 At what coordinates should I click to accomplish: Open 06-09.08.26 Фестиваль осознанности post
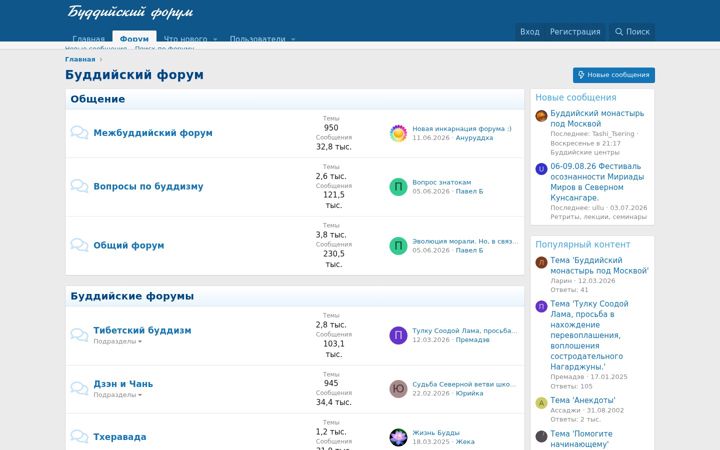(x=597, y=182)
